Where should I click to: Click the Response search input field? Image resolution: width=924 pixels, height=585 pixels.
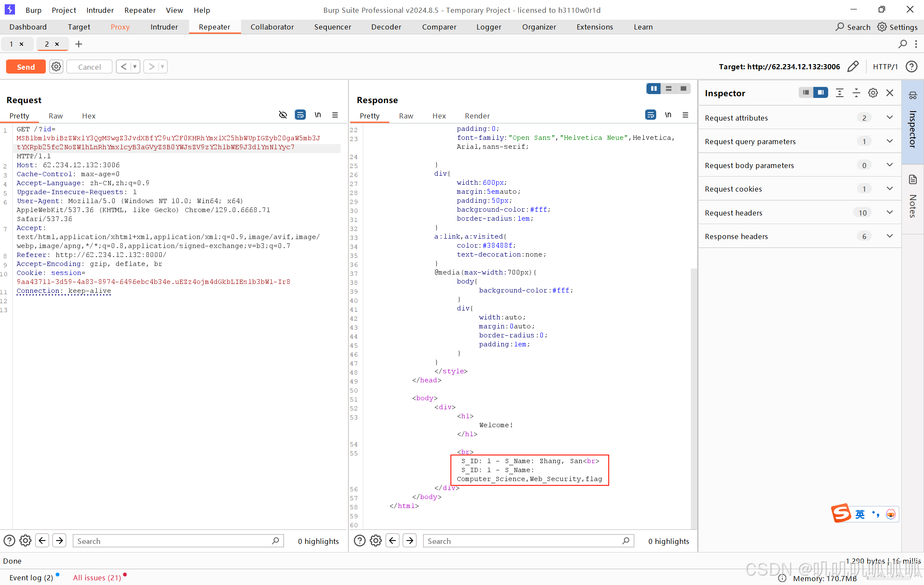click(x=522, y=541)
